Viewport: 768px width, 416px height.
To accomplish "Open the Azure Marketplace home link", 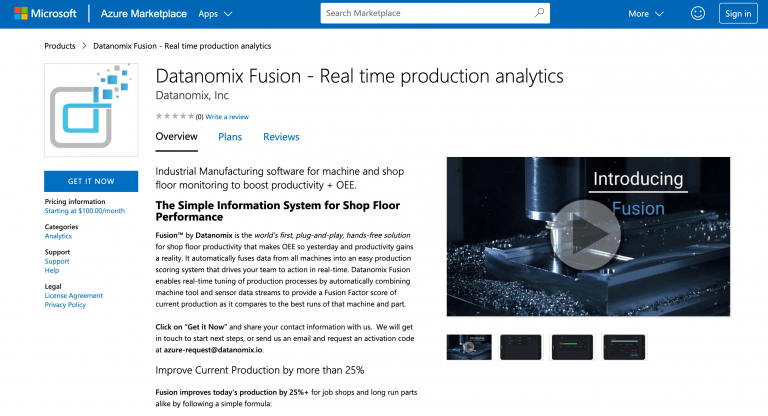I will pyautogui.click(x=144, y=14).
